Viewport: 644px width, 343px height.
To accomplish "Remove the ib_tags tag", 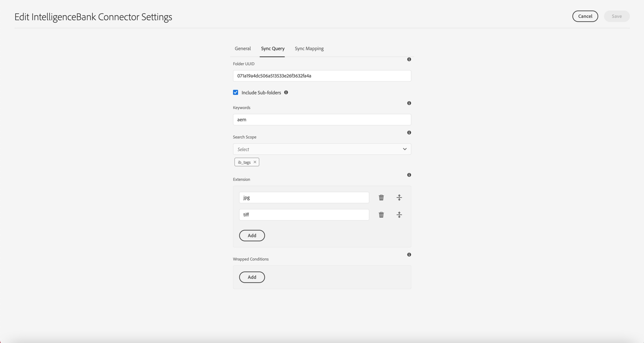I will [255, 162].
